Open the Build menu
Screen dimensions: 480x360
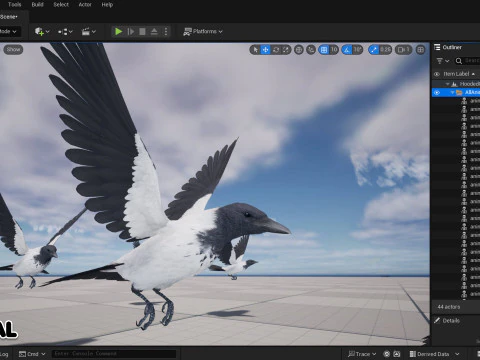[x=37, y=5]
